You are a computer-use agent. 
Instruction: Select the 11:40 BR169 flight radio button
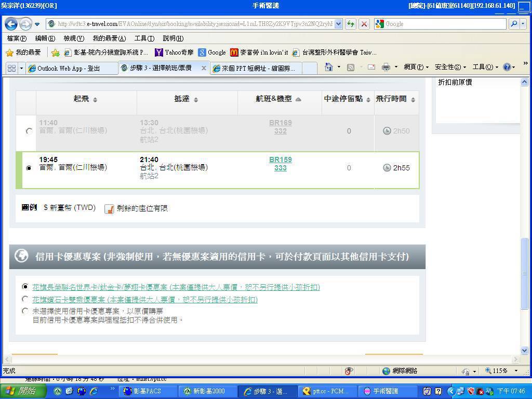click(x=29, y=131)
